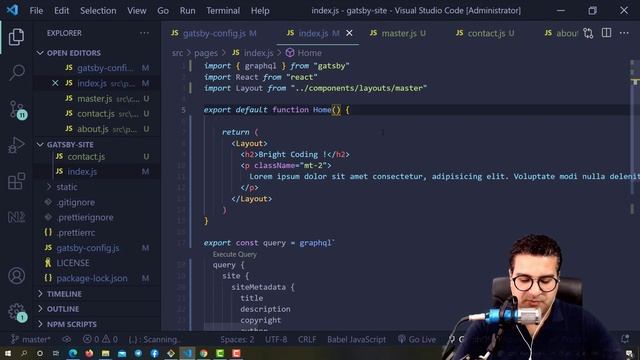Open Source Control view with pending changes badge
640x360 pixels.
[17, 110]
